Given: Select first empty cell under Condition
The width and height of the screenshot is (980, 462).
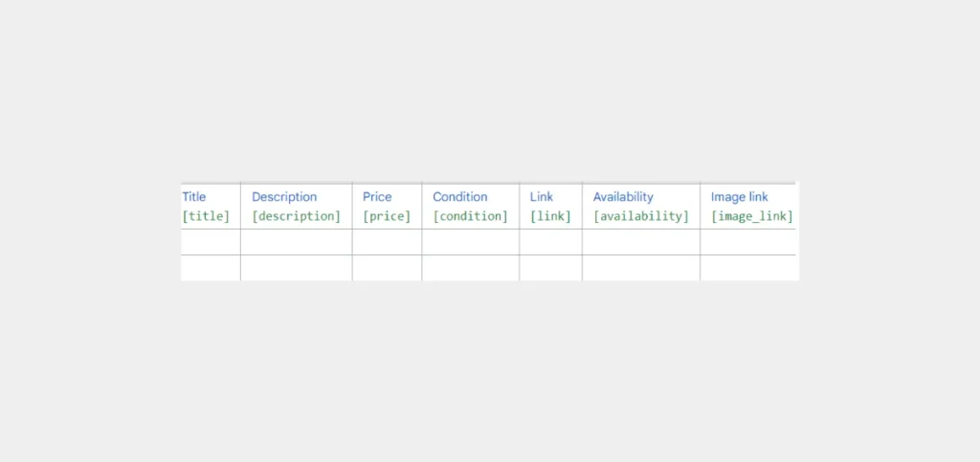Looking at the screenshot, I should [471, 242].
